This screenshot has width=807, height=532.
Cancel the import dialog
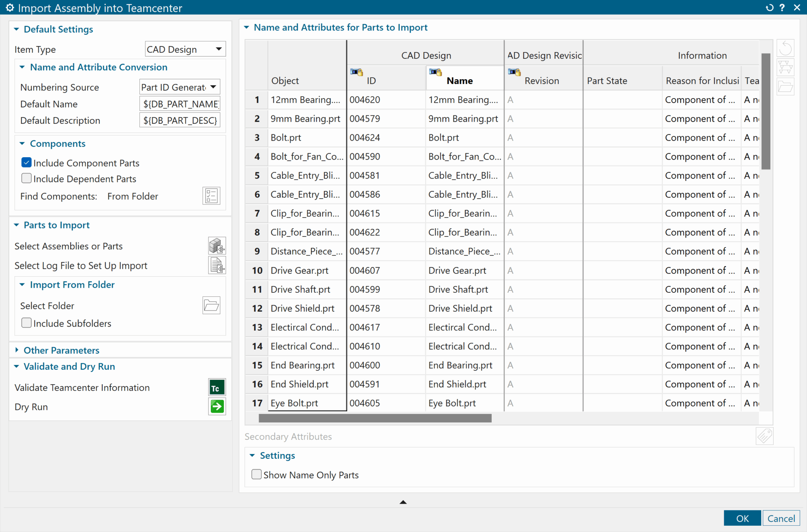click(x=781, y=518)
